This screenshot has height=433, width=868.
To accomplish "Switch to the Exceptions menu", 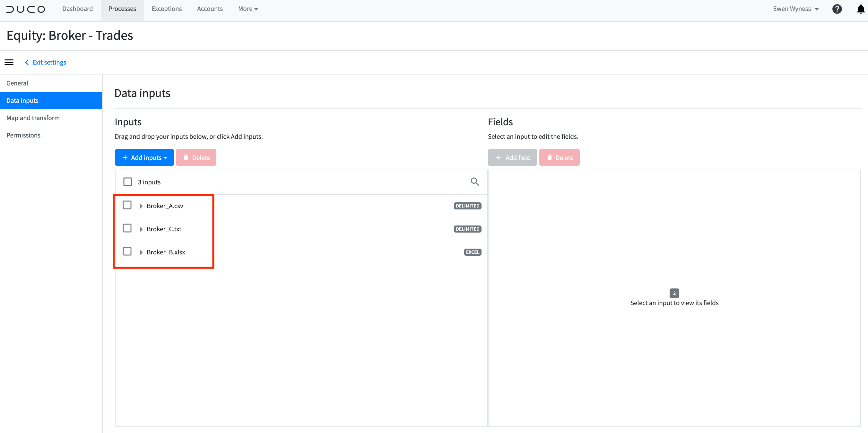I will point(167,9).
